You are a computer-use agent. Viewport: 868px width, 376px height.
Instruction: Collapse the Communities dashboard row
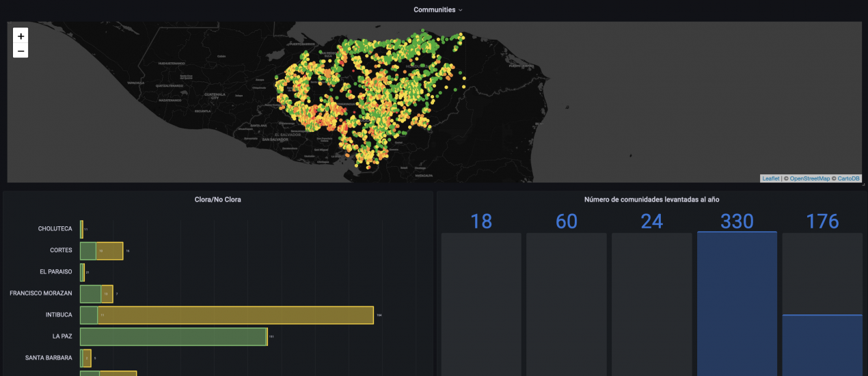437,10
